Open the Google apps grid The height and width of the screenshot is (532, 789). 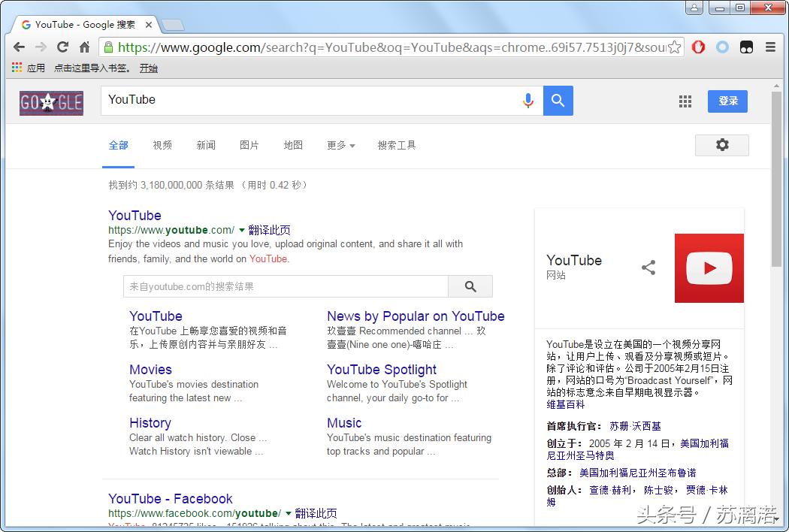click(x=685, y=101)
